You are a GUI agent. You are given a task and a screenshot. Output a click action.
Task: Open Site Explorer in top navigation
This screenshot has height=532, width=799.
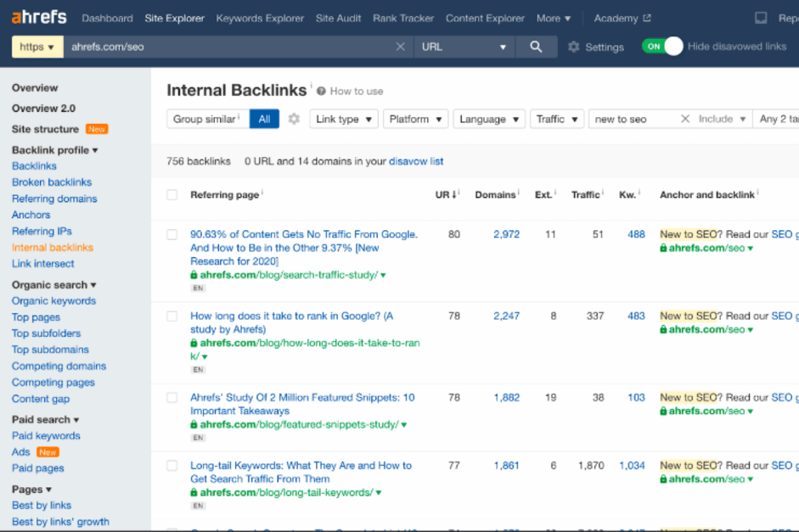[x=174, y=19]
